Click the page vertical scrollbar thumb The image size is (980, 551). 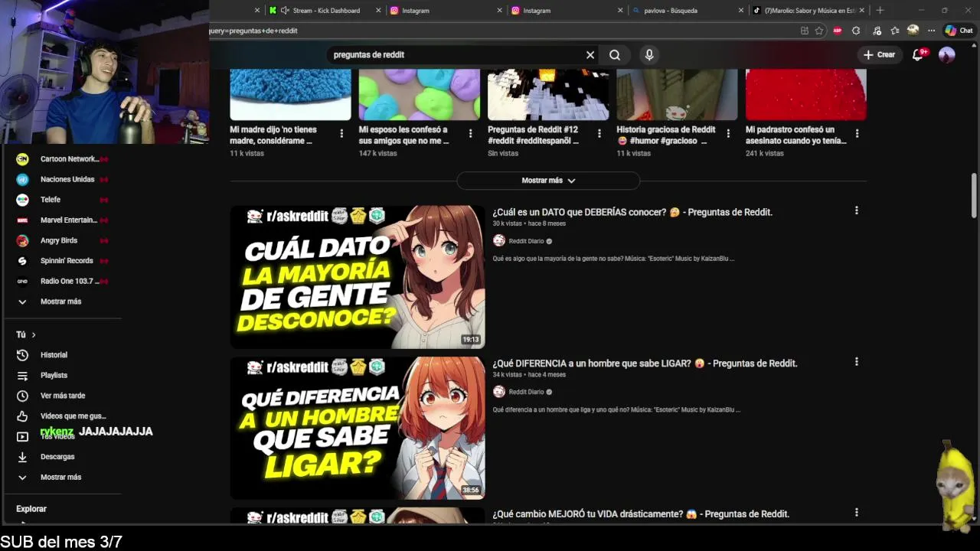(975, 195)
